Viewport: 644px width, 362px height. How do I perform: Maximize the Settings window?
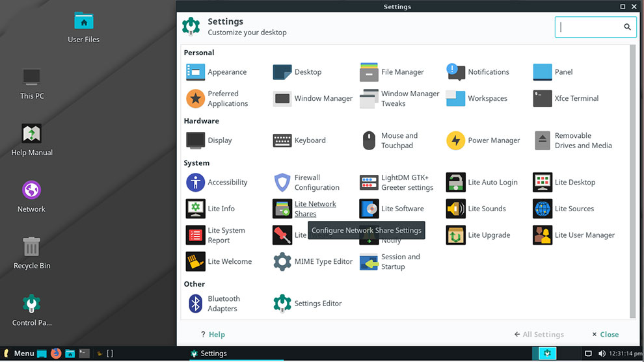[x=623, y=6]
